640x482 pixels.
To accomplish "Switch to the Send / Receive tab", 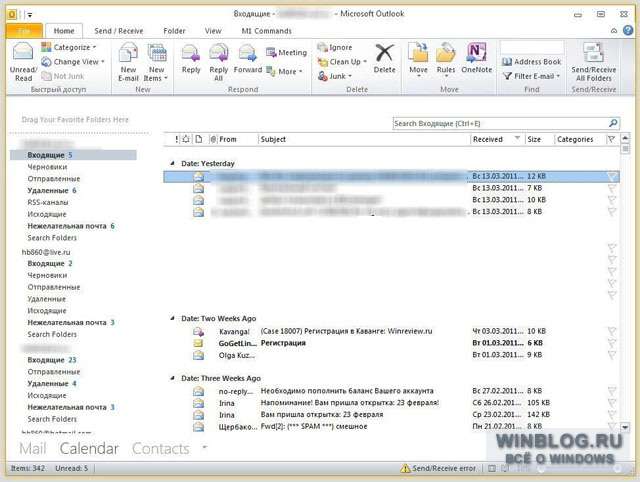I will click(x=119, y=31).
